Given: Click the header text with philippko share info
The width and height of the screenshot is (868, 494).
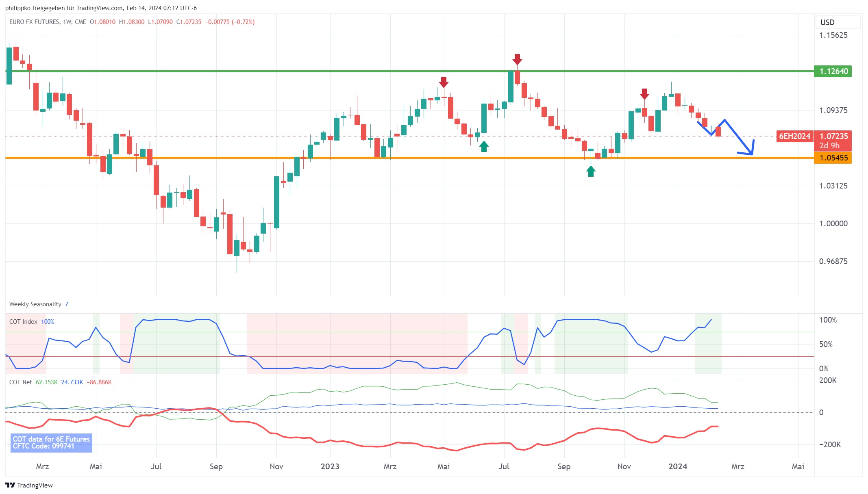Looking at the screenshot, I should pos(101,8).
